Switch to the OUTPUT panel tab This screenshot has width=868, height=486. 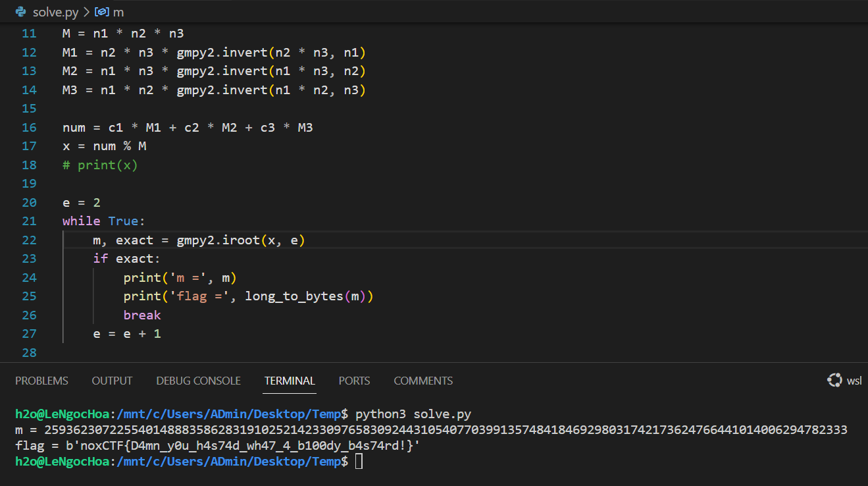click(112, 381)
